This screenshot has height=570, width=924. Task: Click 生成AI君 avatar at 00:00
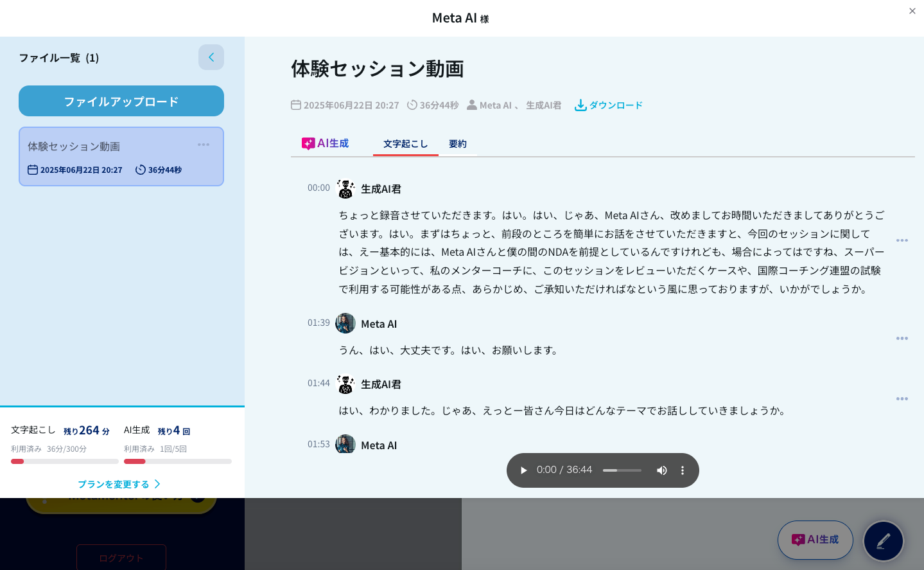pos(345,189)
